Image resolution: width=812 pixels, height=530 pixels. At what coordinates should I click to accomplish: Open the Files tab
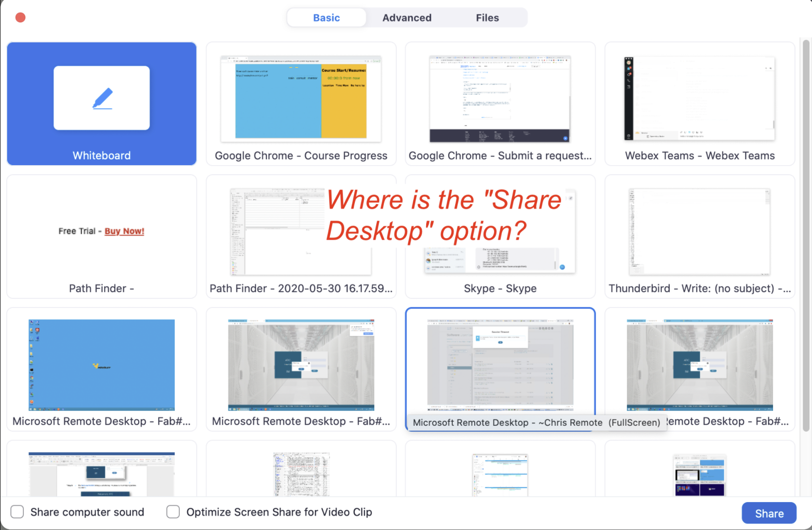[487, 18]
